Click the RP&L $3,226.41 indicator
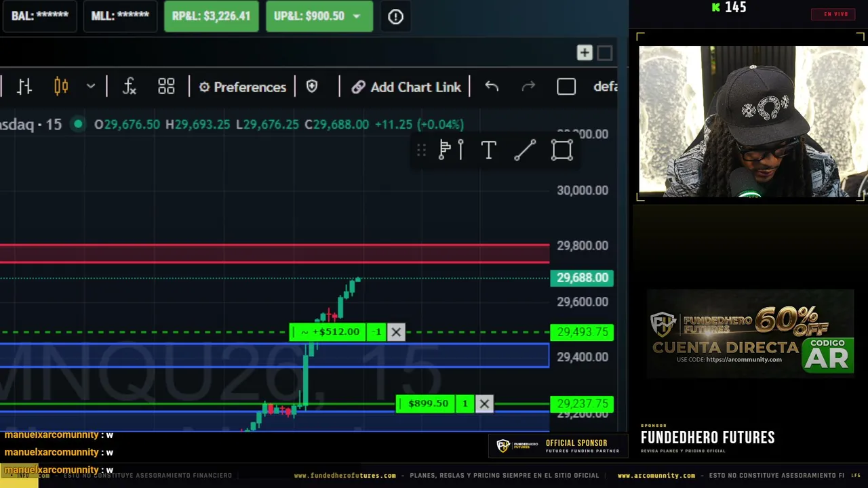This screenshot has width=868, height=488. coord(211,16)
